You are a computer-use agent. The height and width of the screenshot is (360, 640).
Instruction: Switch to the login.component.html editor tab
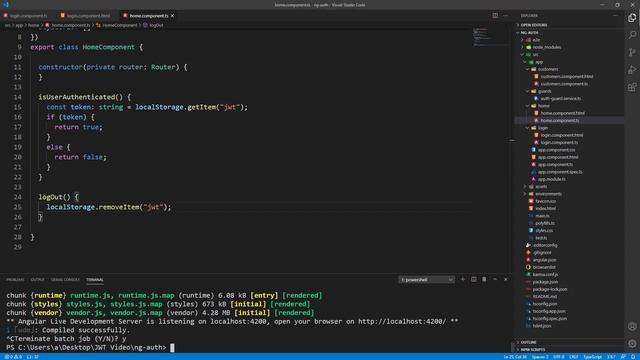(x=88, y=16)
